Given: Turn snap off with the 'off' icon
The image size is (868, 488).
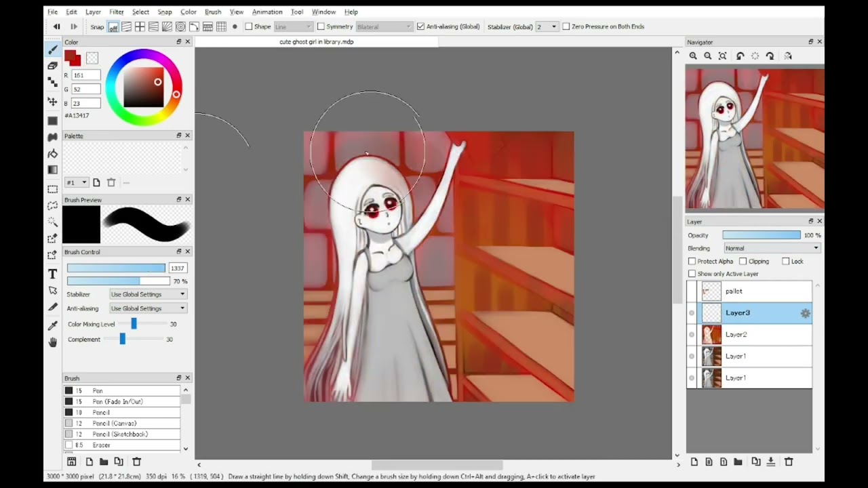Looking at the screenshot, I should [x=113, y=27].
